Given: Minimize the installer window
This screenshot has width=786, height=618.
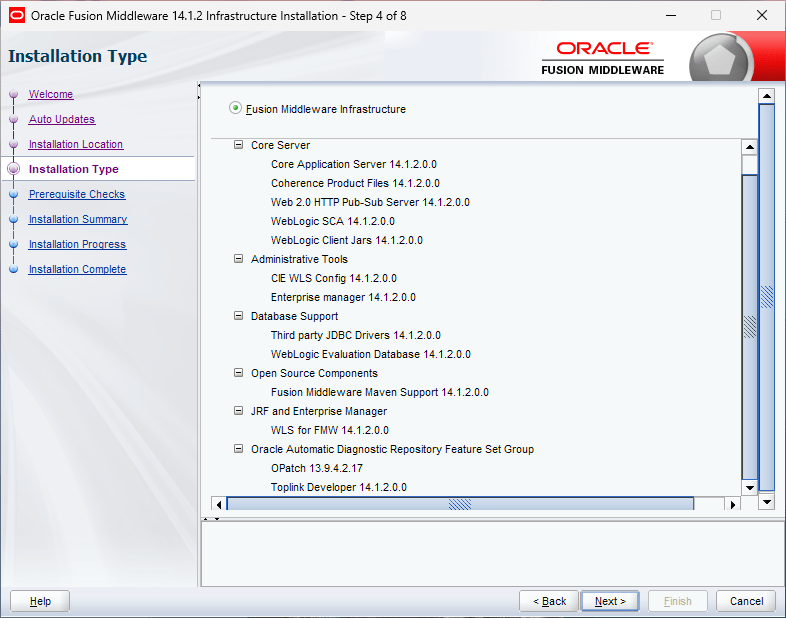Looking at the screenshot, I should click(671, 15).
